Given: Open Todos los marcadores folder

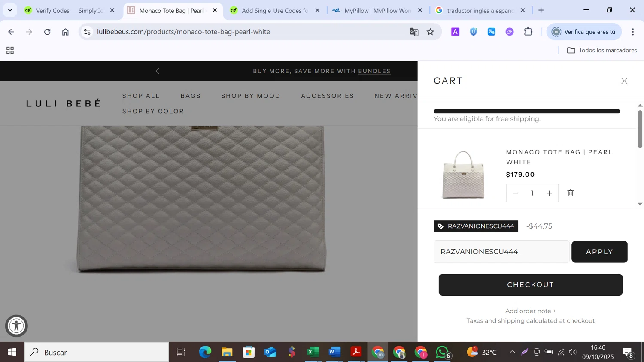Looking at the screenshot, I should pyautogui.click(x=602, y=51).
